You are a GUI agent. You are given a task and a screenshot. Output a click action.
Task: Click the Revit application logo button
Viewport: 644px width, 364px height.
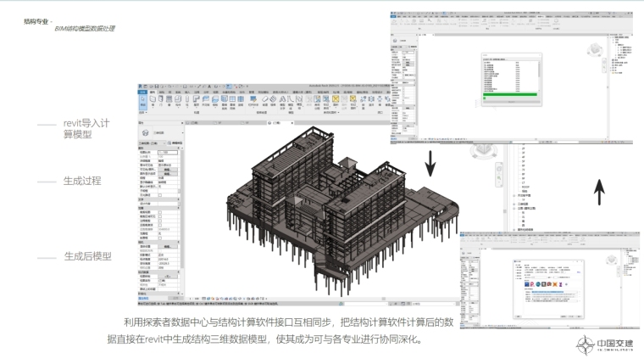tap(141, 87)
